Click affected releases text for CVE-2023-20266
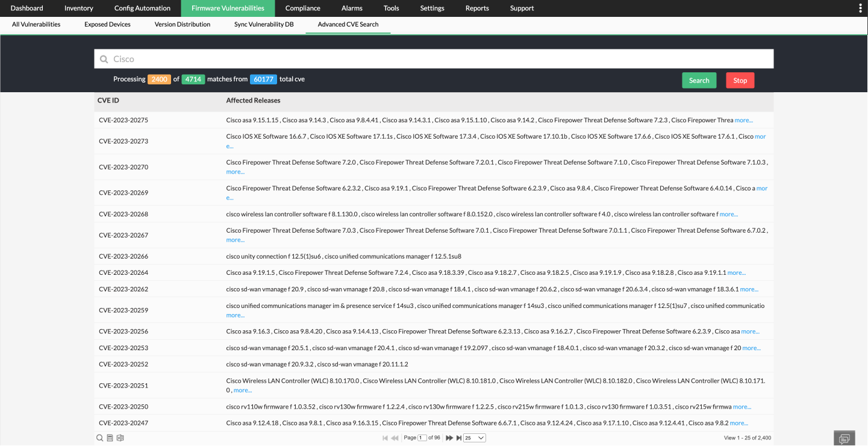This screenshot has height=446, width=868. click(x=344, y=257)
